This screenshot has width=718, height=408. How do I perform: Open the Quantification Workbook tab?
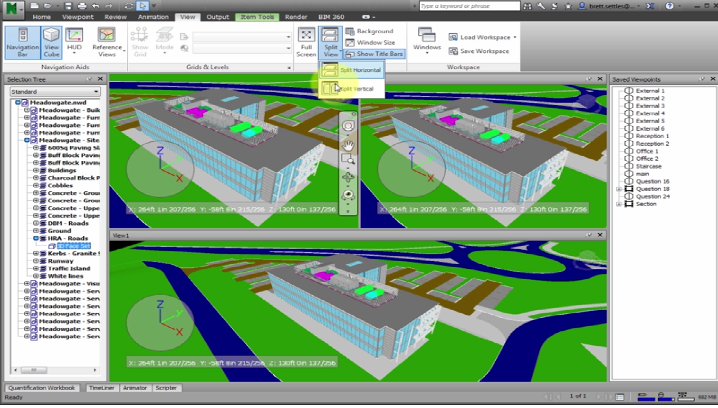point(42,388)
